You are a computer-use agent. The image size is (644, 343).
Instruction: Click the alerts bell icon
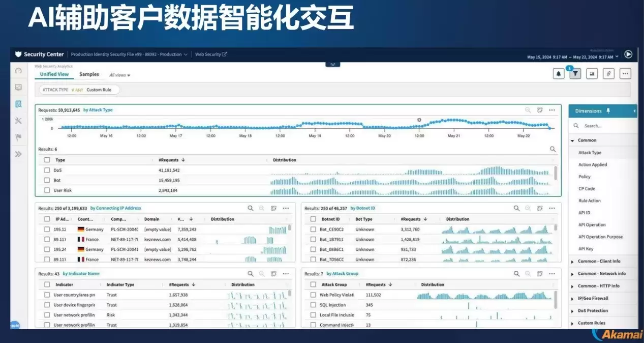pyautogui.click(x=559, y=74)
